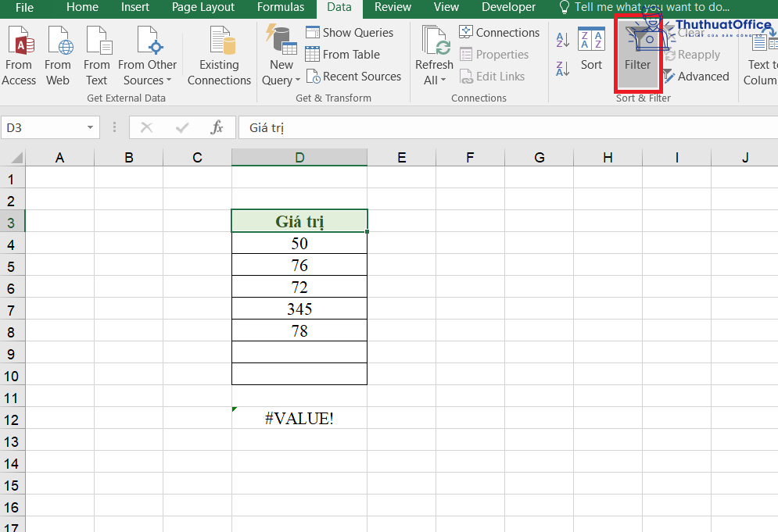Click the From Table query icon
This screenshot has height=532, width=778.
pos(313,54)
